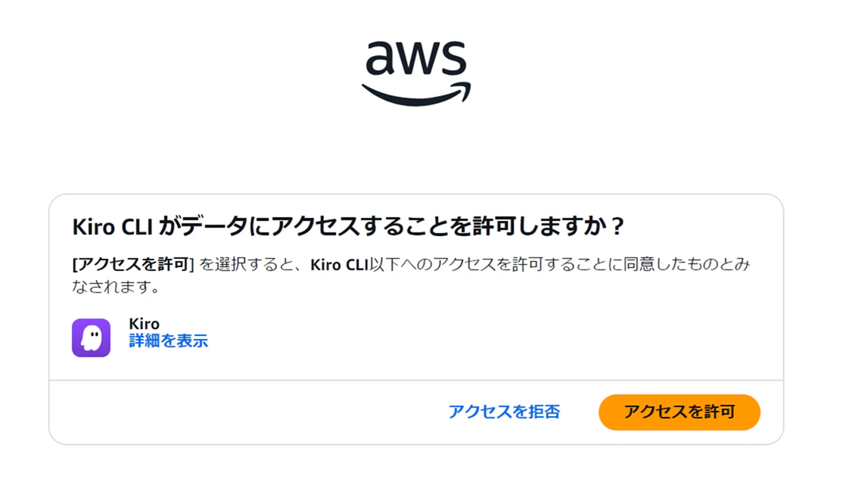
Task: Open the 詳細を表示 link under Kiro
Action: pos(168,341)
